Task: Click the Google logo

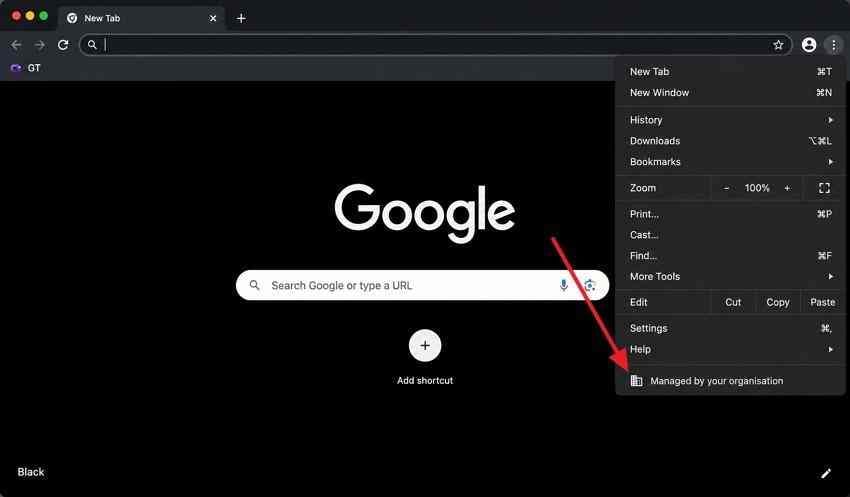Action: point(425,213)
